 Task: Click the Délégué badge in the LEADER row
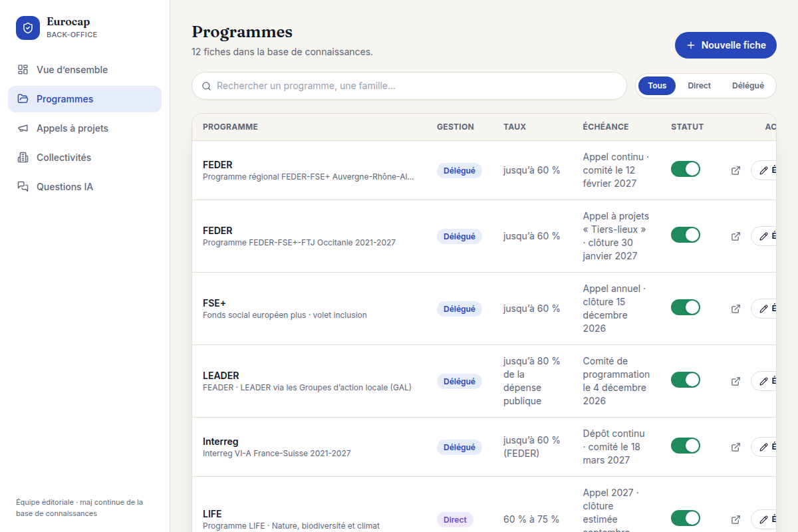click(x=460, y=381)
